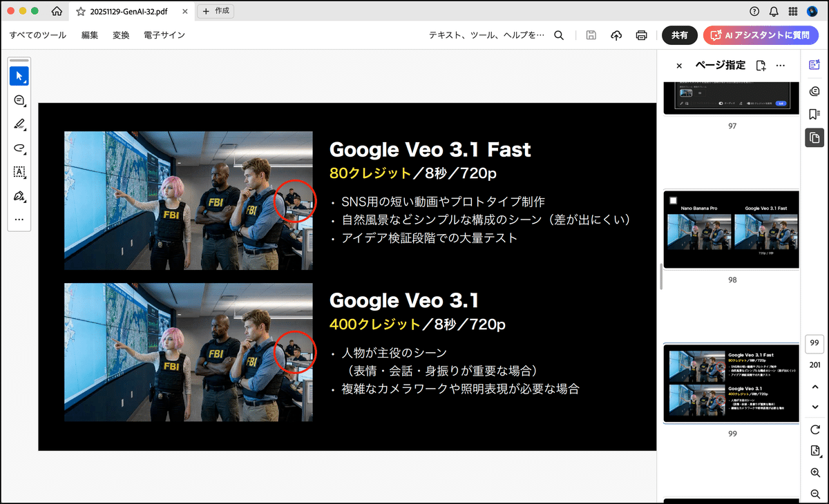This screenshot has height=504, width=829.
Task: Go to the Acrobat home screen
Action: tap(57, 11)
